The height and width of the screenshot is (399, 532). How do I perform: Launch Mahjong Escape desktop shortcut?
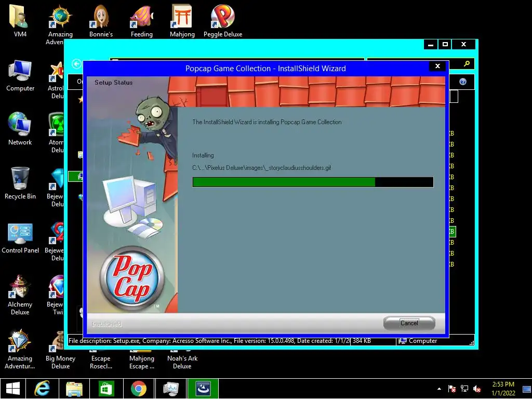point(141,362)
